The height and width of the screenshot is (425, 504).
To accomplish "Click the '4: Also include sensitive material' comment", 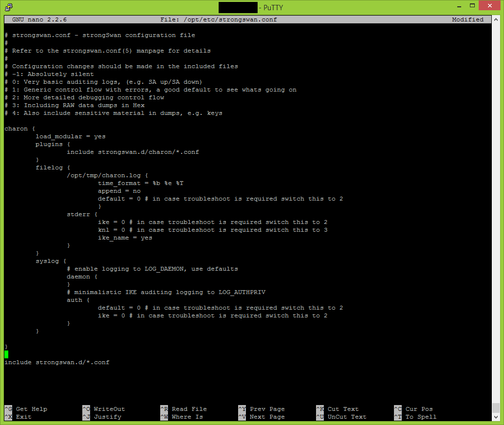I will coord(113,113).
